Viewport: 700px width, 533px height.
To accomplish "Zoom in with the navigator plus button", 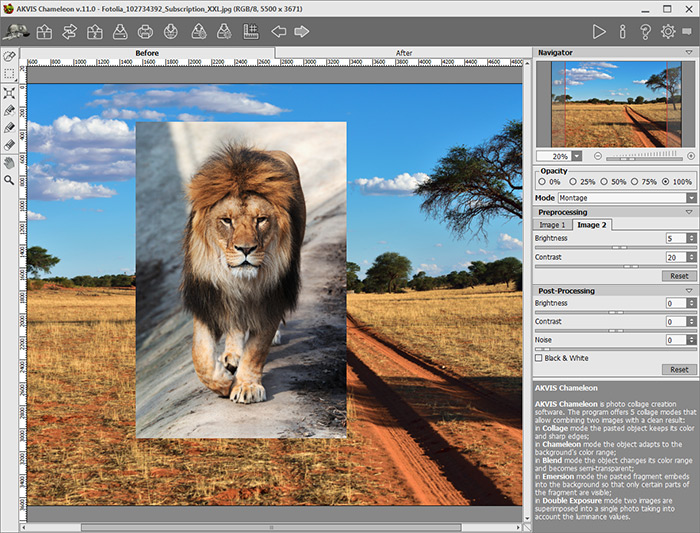I will 691,156.
